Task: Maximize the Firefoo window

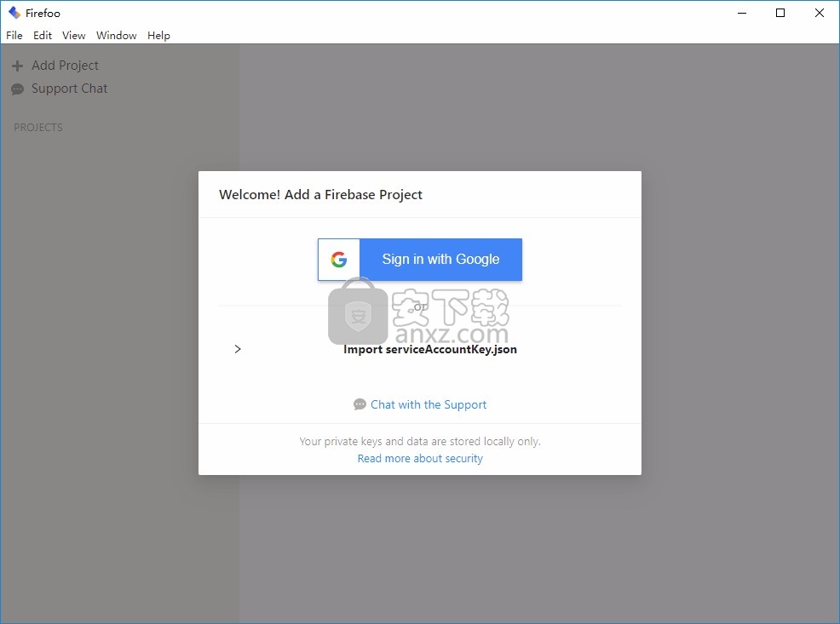Action: [x=780, y=13]
